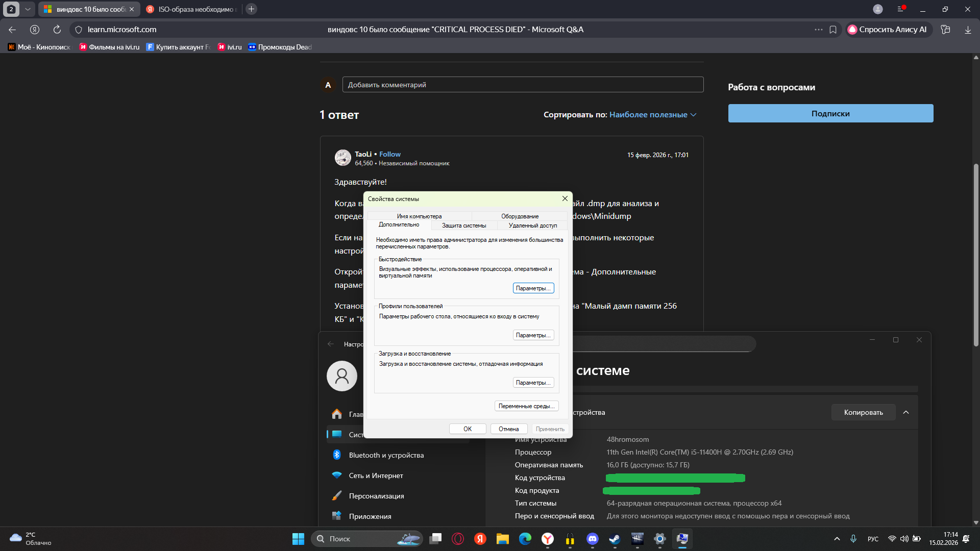
Task: Open Discord from the taskbar
Action: click(x=593, y=539)
